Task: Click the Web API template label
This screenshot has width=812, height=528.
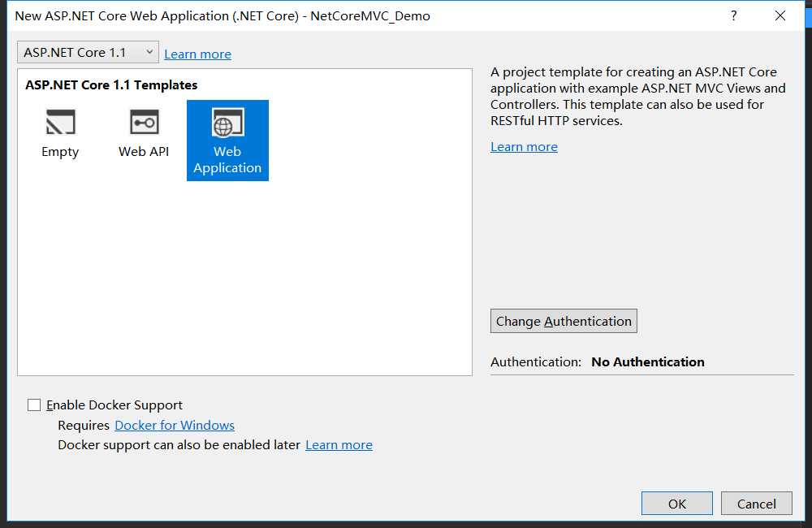Action: 144,152
